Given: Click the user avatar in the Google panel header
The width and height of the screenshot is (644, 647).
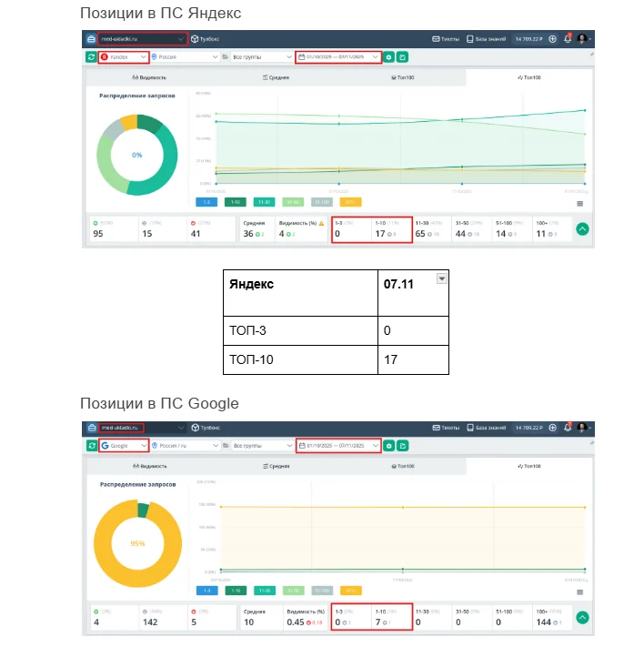Looking at the screenshot, I should (582, 428).
